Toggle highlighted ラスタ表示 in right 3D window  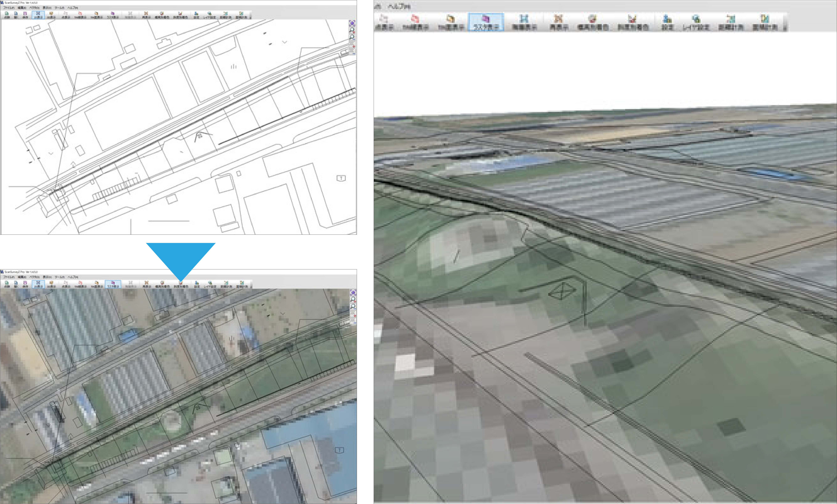tap(486, 22)
